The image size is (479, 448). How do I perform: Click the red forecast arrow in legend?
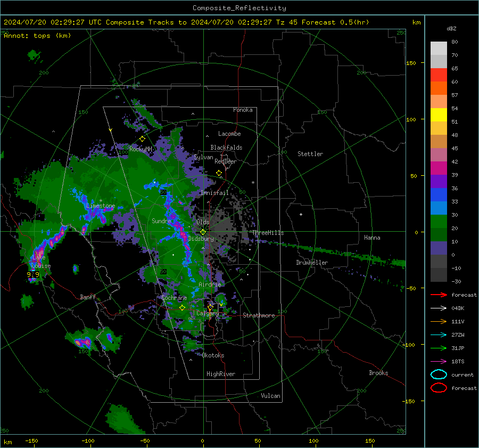point(439,295)
